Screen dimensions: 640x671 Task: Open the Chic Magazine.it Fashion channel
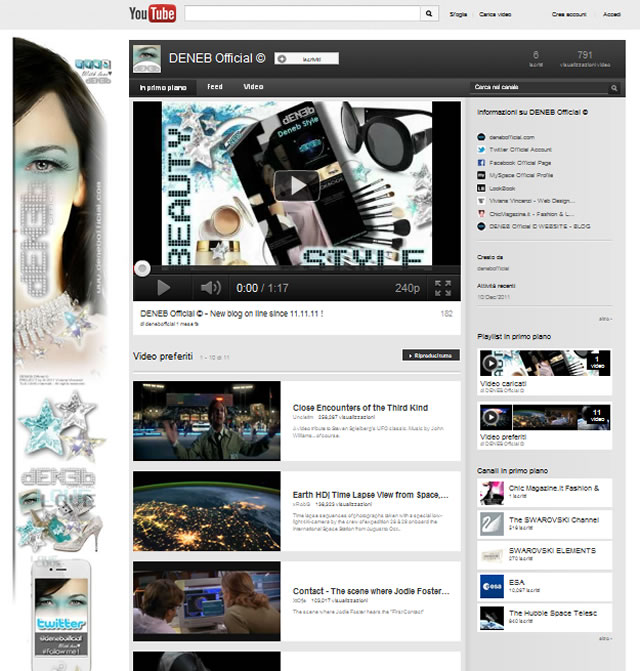coord(554,488)
